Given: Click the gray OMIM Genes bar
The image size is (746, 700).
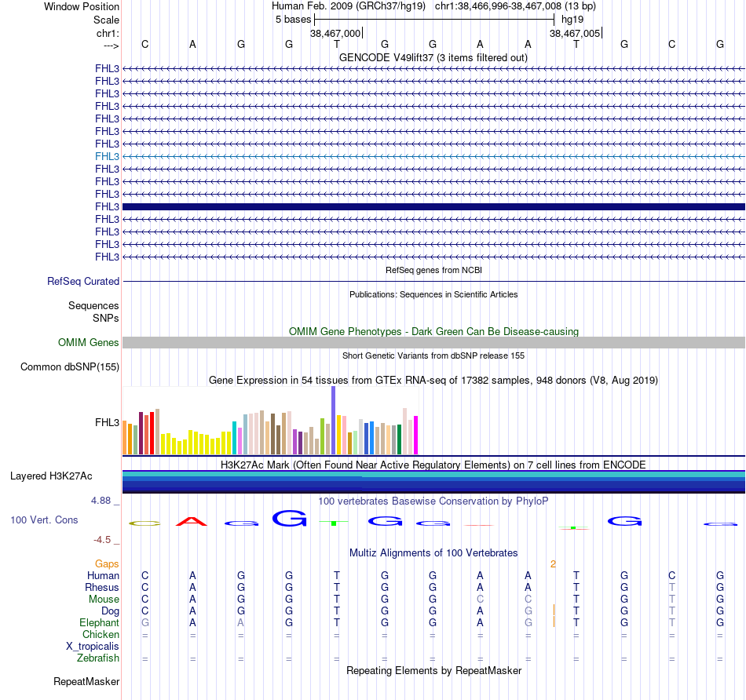Looking at the screenshot, I should click(434, 342).
